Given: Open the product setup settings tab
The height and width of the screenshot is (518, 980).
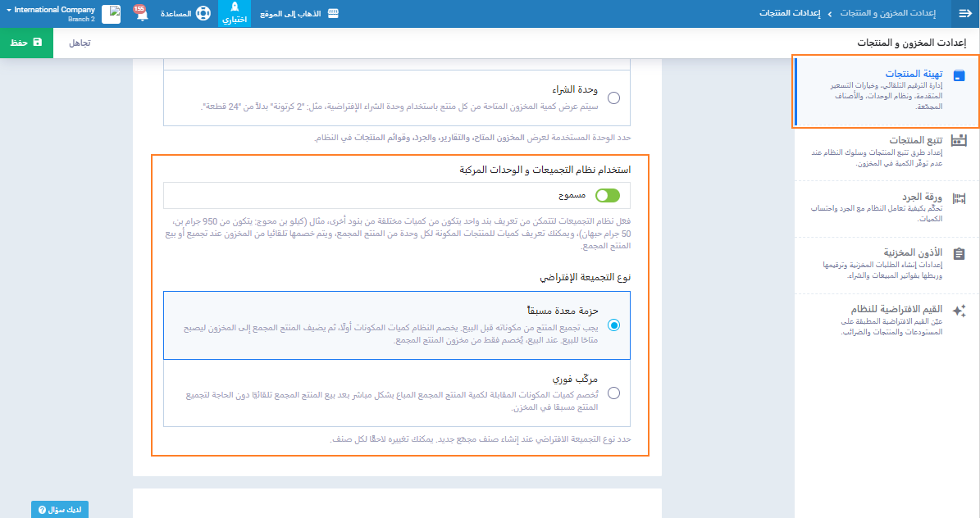Looking at the screenshot, I should [886, 91].
